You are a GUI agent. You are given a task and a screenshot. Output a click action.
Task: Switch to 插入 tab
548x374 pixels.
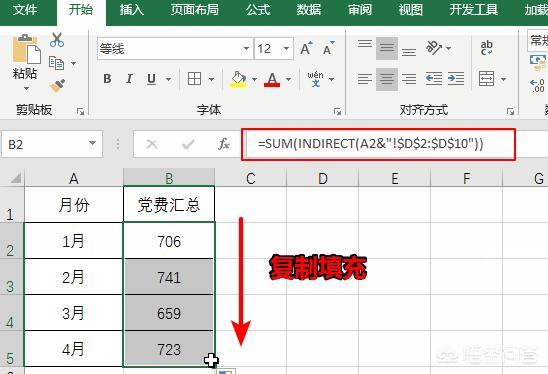(132, 10)
